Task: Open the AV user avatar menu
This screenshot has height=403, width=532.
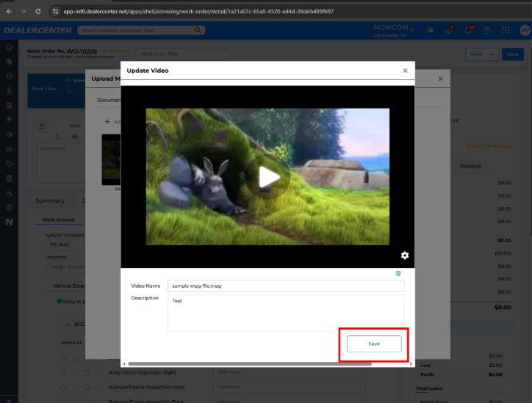Action: point(525,30)
